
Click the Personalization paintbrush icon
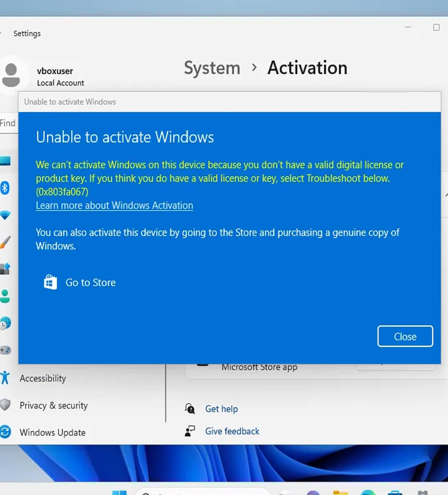[5, 241]
